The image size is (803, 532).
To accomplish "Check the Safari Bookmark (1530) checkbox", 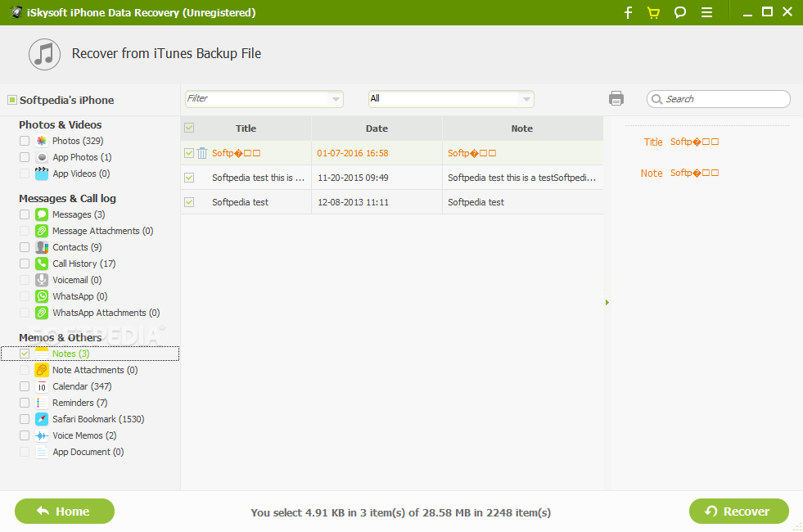I will [x=24, y=419].
